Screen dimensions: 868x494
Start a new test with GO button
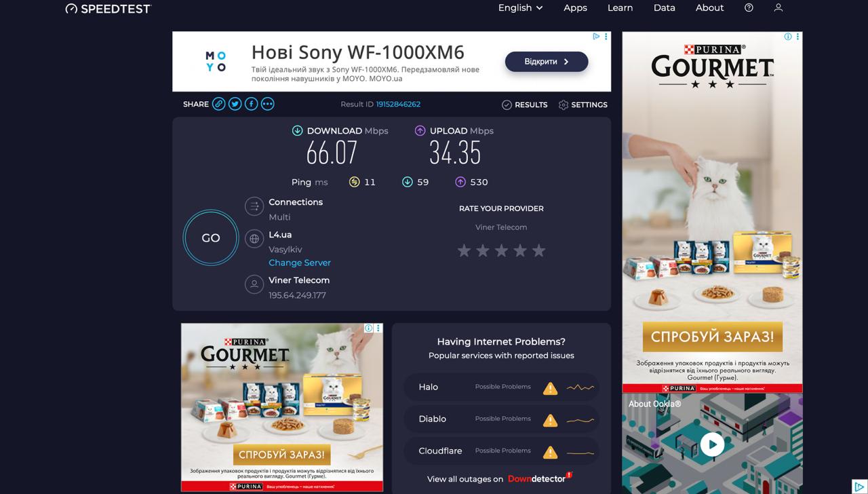[211, 237]
